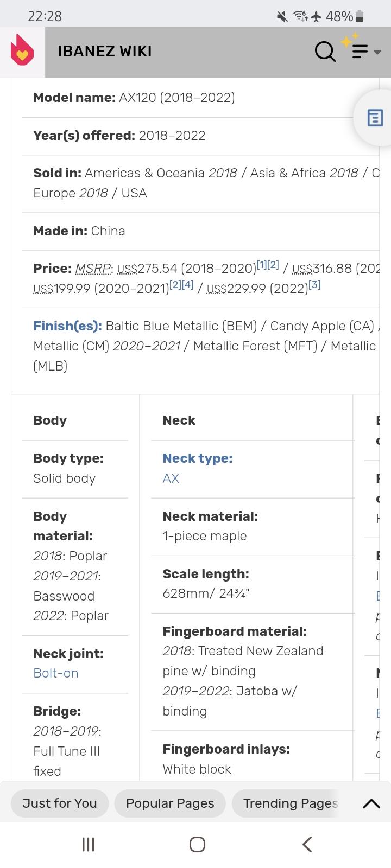This screenshot has width=391, height=868.
Task: Open the wiki search magnifier icon
Action: click(325, 52)
